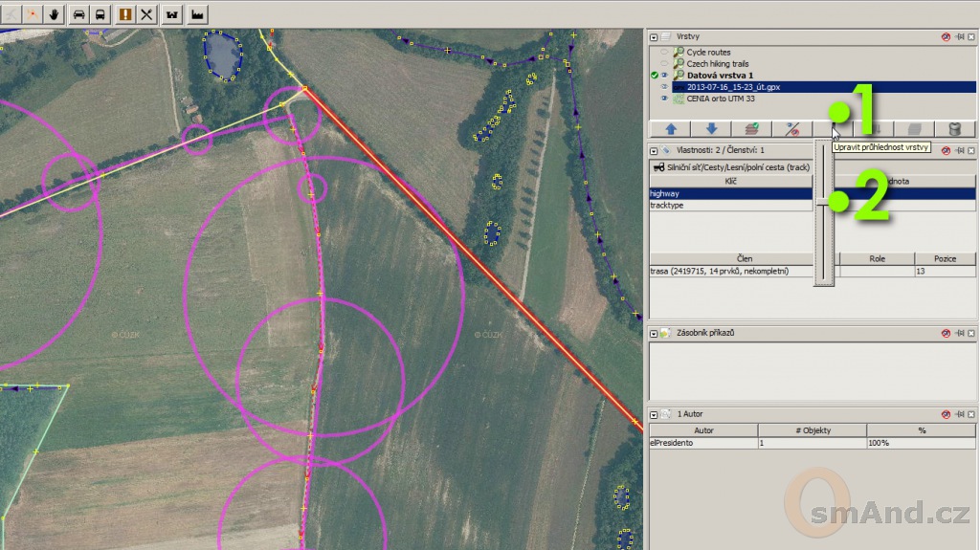
Task: Click the red-dot crossing lines toolbar icon
Action: (33, 13)
